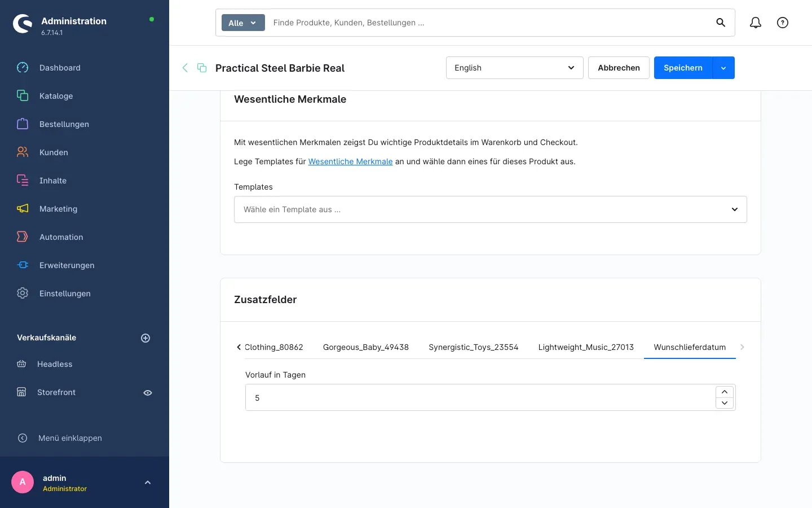Click the Bestellungen shopping bag icon
This screenshot has width=812, height=508.
click(23, 124)
